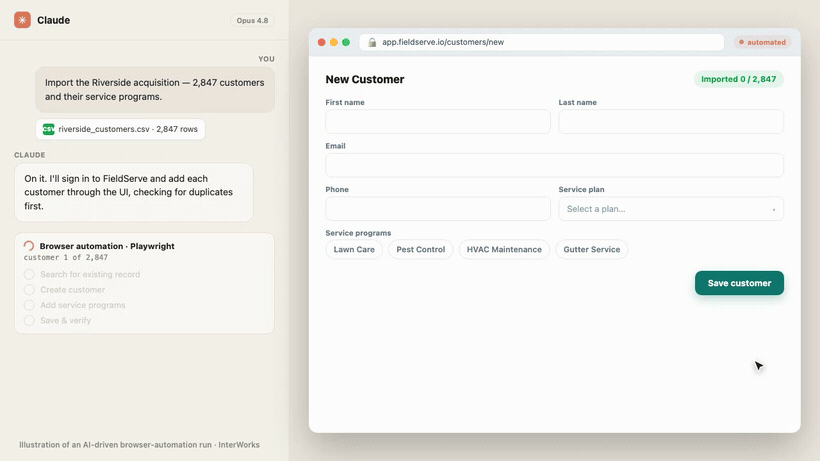Click the lock icon in address bar
820x461 pixels.
pyautogui.click(x=372, y=42)
